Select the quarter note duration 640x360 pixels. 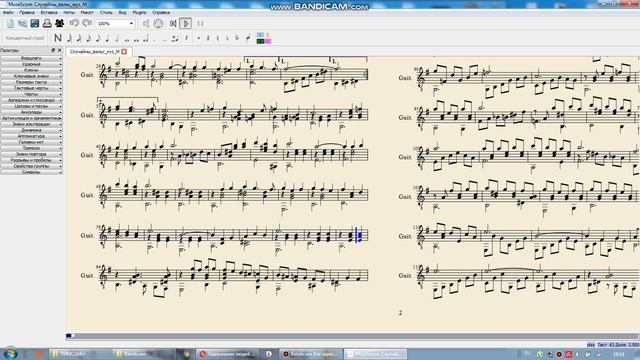[x=107, y=38]
